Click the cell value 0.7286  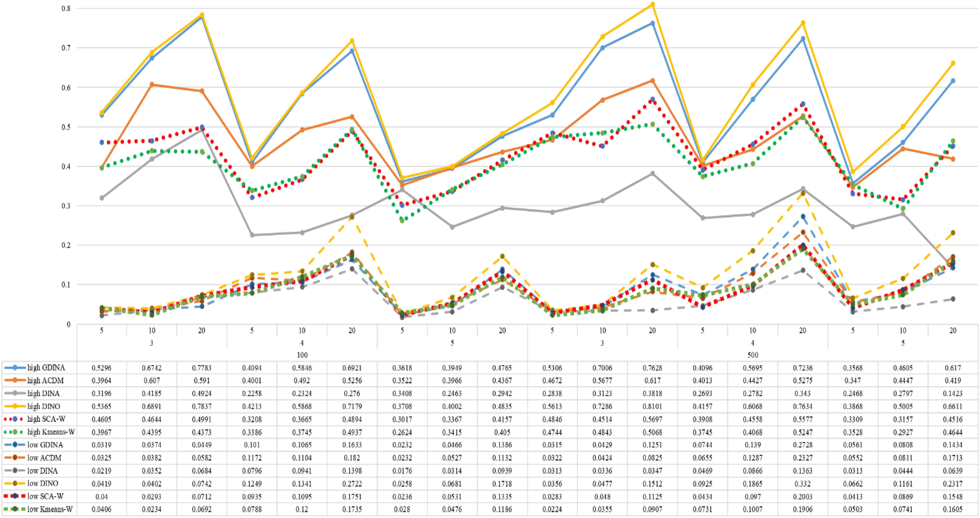coord(602,407)
